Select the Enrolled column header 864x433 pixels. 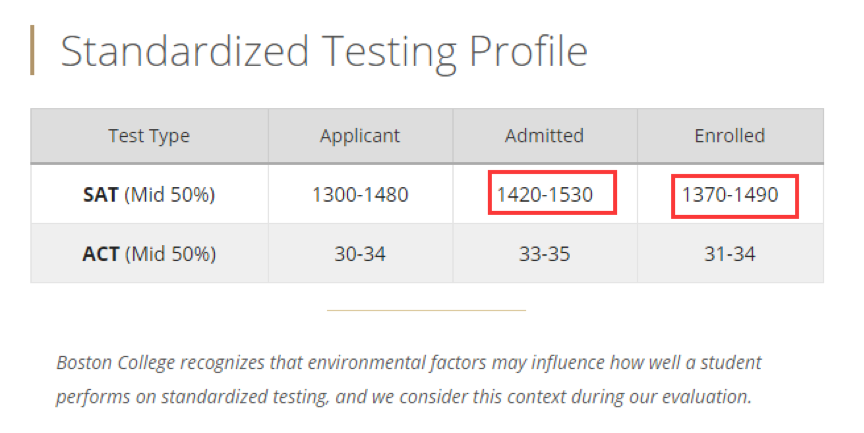(x=730, y=136)
